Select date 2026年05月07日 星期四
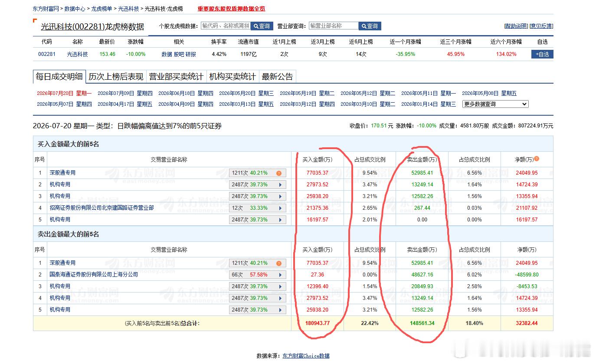Viewport: 596px width, 364px height. (64, 104)
